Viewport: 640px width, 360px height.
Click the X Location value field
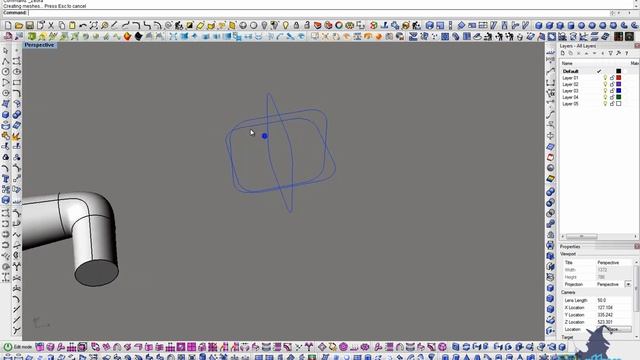613,307
